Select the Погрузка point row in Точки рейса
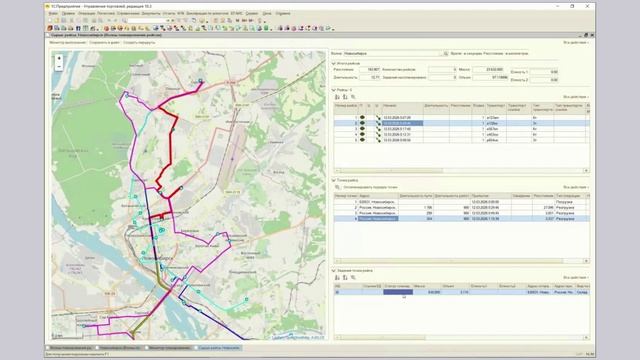The image size is (640, 360). point(462,202)
